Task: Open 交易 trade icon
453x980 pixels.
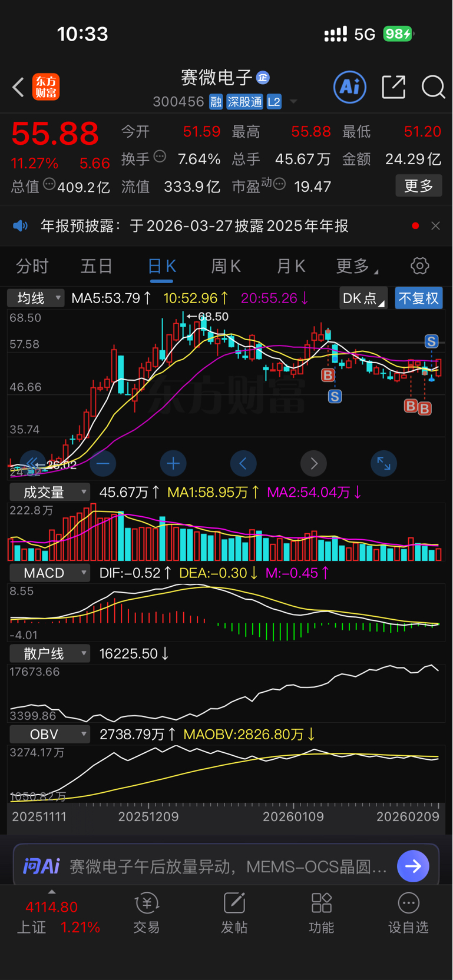Action: tap(147, 913)
